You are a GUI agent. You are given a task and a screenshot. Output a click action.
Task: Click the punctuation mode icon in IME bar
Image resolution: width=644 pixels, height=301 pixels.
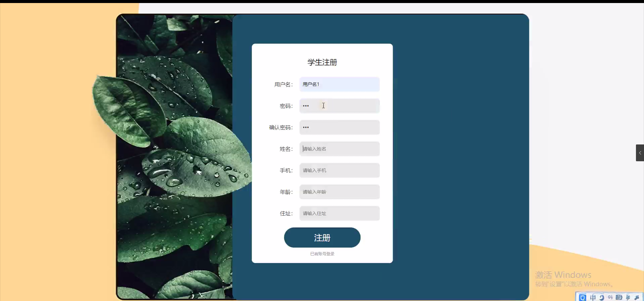610,297
